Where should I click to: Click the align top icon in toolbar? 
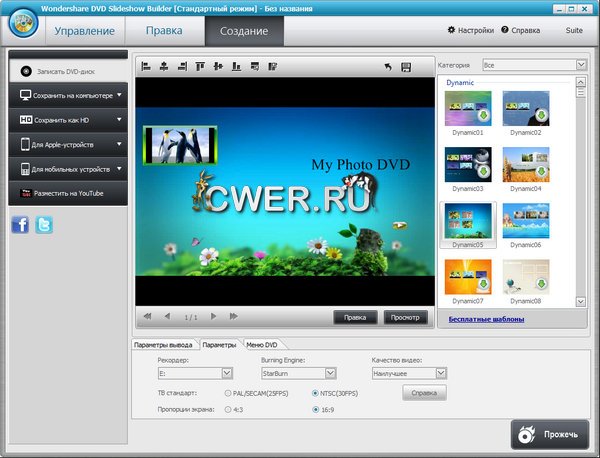point(199,67)
